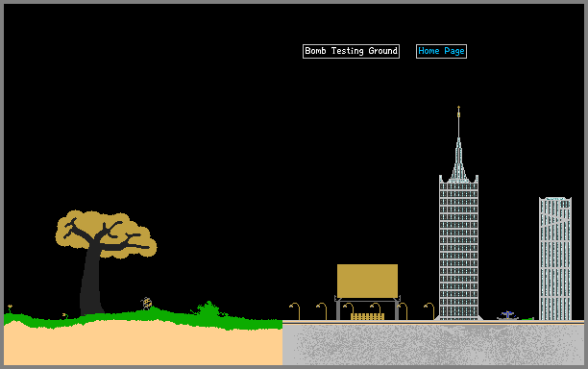Click the wooden bench under the billboard

(x=367, y=316)
